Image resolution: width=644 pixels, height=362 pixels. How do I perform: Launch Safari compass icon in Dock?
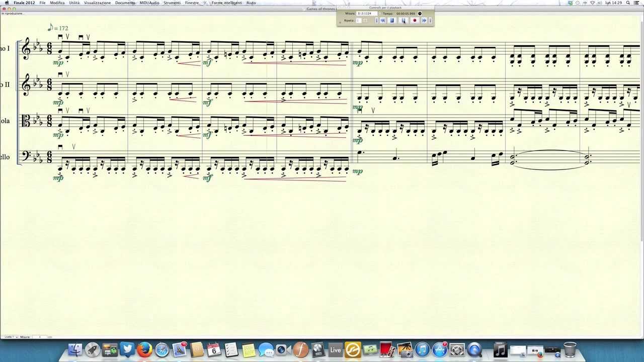[162, 349]
